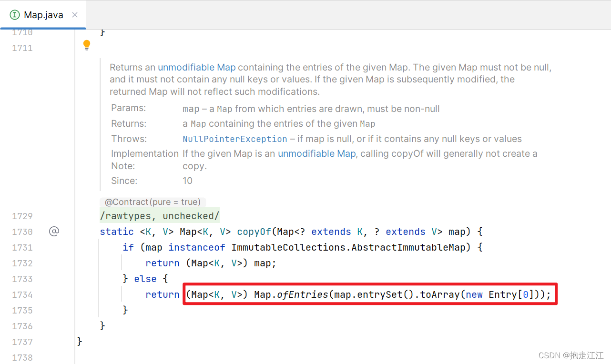Click line number 1732 in gutter
The height and width of the screenshot is (364, 611).
coord(22,263)
